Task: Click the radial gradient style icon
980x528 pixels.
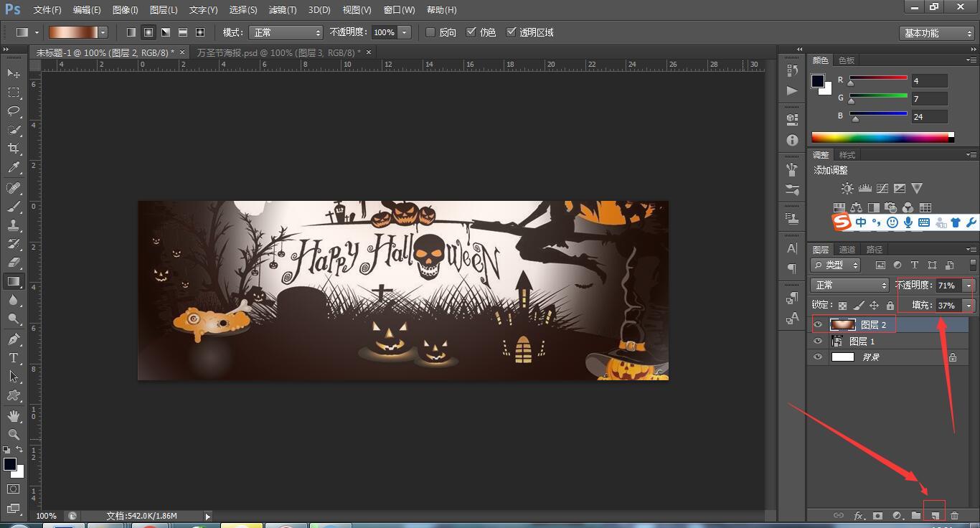Action: (149, 32)
